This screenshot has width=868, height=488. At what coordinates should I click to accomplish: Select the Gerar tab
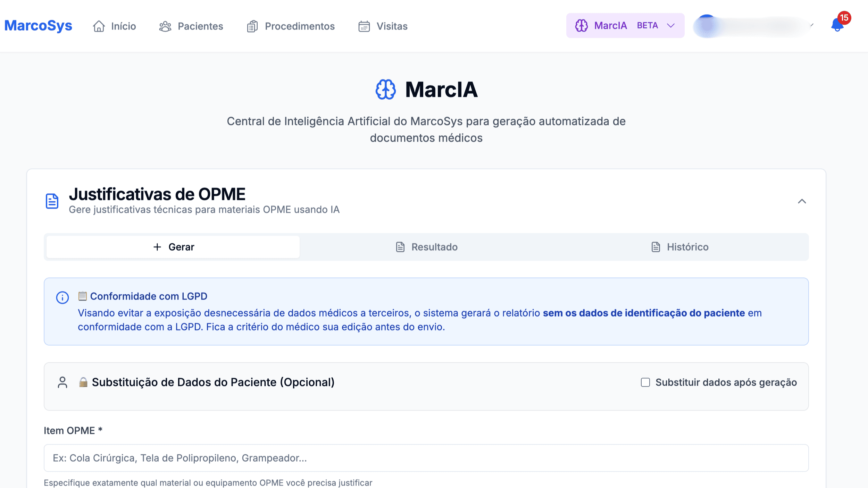173,247
